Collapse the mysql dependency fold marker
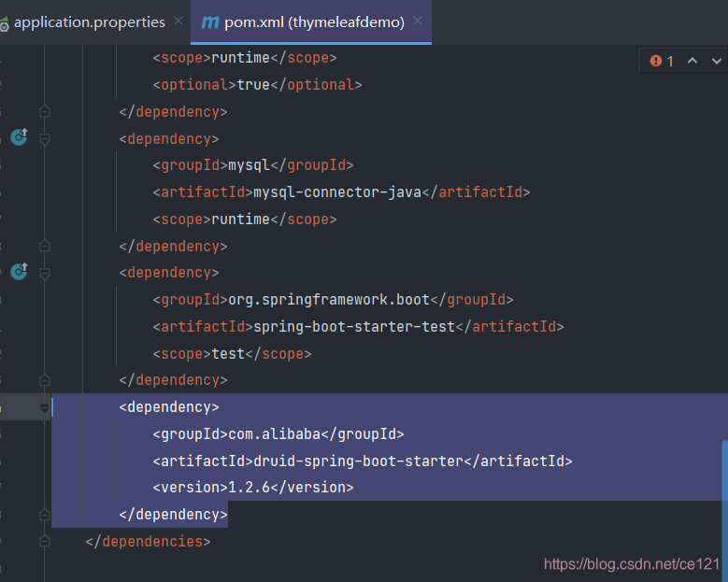The width and height of the screenshot is (728, 582). [45, 139]
